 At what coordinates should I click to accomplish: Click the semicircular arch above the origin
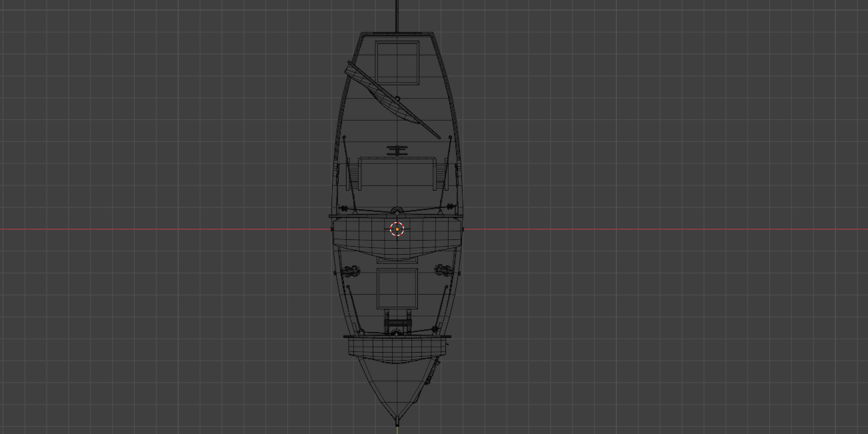coord(397,211)
